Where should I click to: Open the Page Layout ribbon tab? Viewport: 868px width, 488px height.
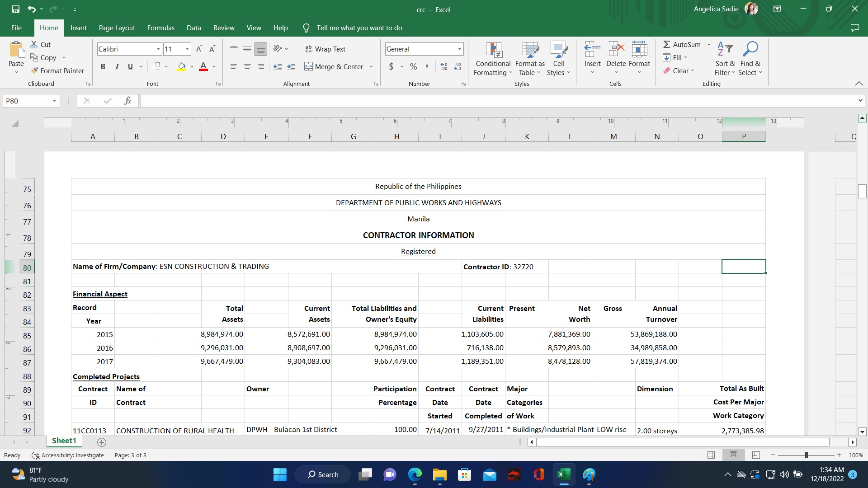[117, 28]
